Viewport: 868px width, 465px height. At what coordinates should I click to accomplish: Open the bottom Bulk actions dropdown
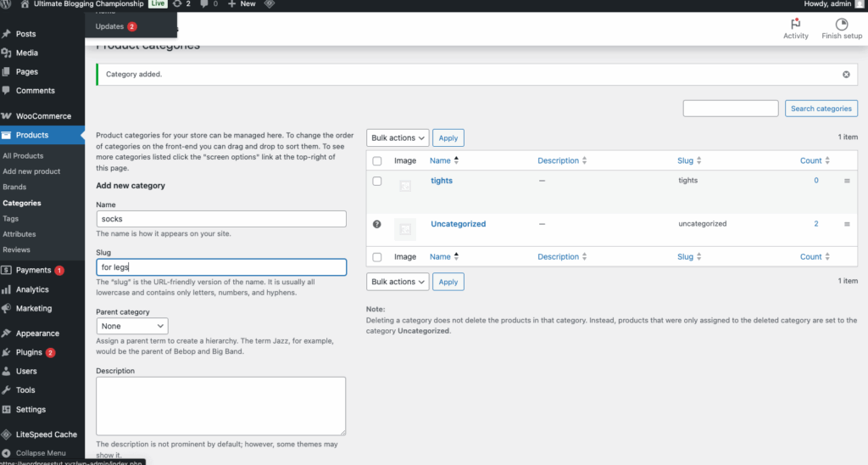click(x=398, y=282)
